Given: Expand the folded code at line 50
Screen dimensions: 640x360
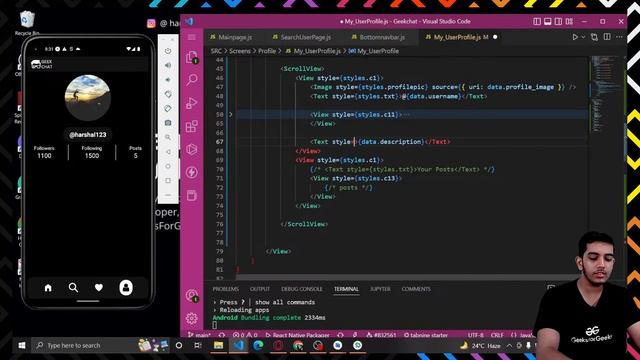Looking at the screenshot, I should [x=231, y=115].
